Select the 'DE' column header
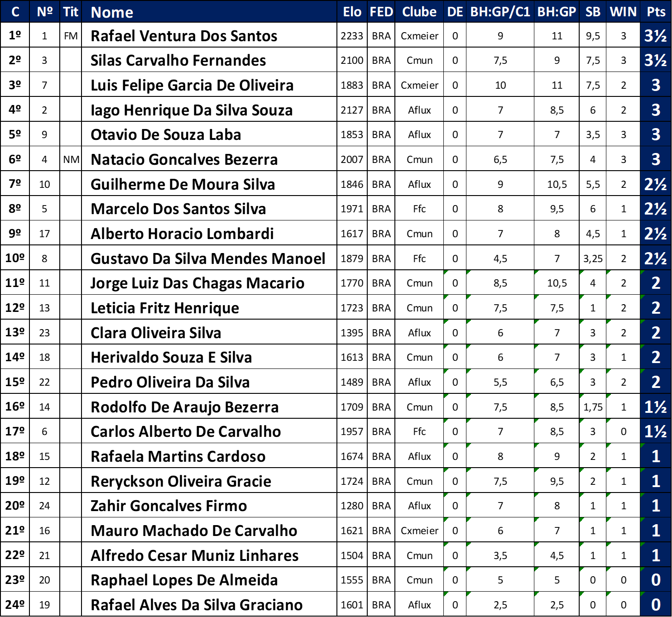 455,12
